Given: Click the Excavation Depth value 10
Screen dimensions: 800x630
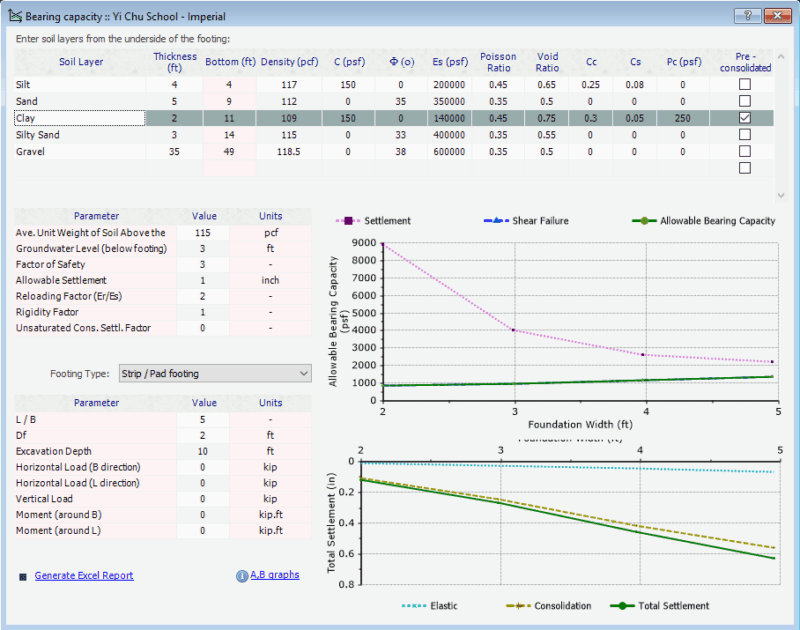Looking at the screenshot, I should 203,451.
